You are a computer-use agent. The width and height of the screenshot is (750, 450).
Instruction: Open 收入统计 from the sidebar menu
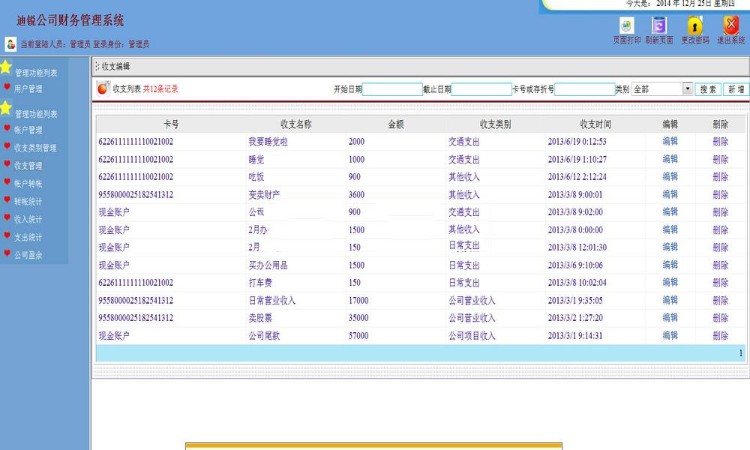pyautogui.click(x=28, y=219)
